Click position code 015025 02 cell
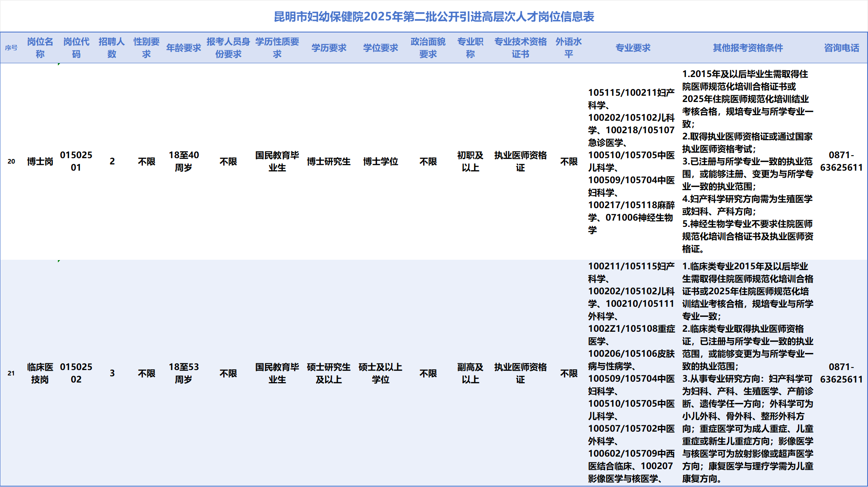The width and height of the screenshot is (868, 487). 76,373
